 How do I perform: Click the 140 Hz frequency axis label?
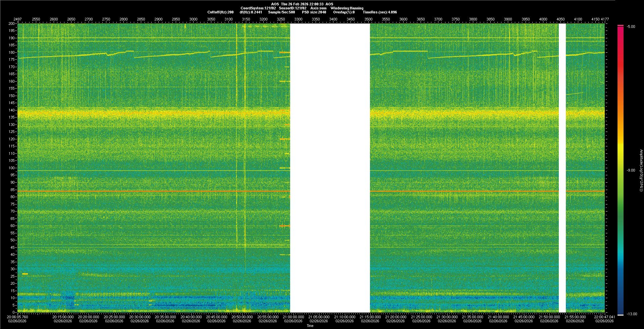click(x=12, y=110)
